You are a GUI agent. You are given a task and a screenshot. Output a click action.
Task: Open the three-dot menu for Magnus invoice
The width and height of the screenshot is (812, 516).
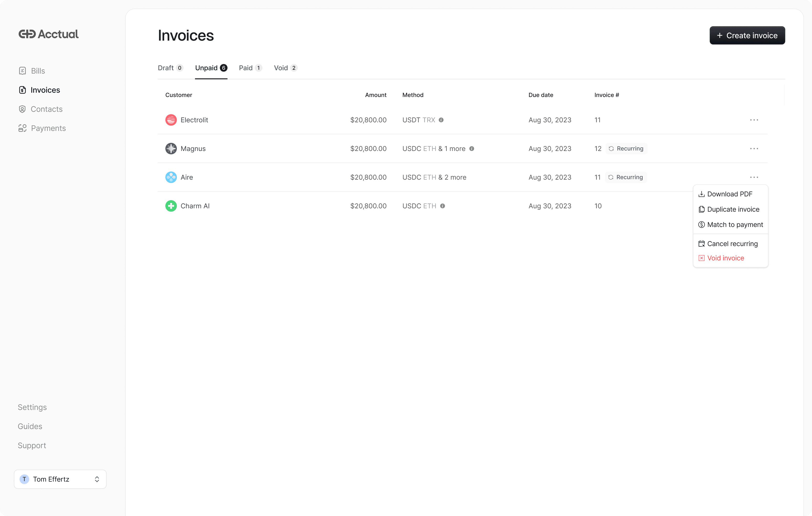[754, 149]
